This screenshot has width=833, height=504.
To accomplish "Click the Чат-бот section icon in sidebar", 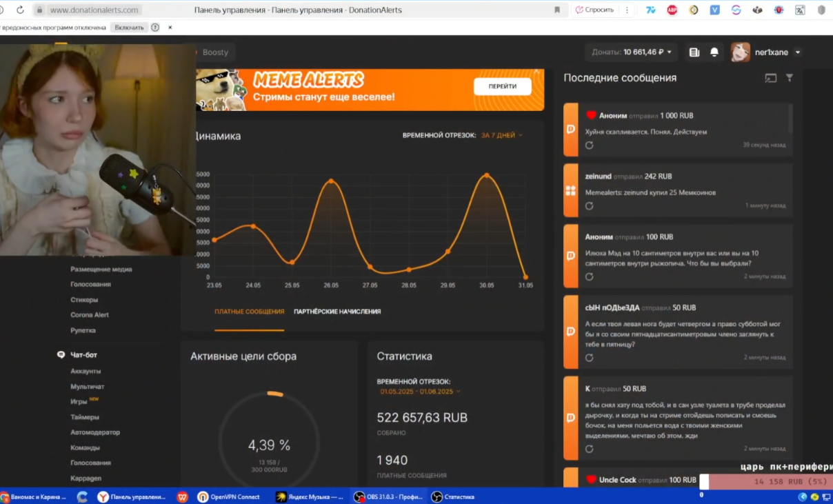I will tap(61, 355).
